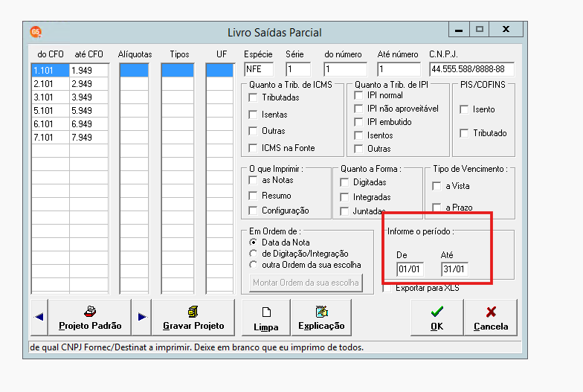Toggle the Configuração print checkbox
Image resolution: width=583 pixels, height=392 pixels.
pos(253,211)
